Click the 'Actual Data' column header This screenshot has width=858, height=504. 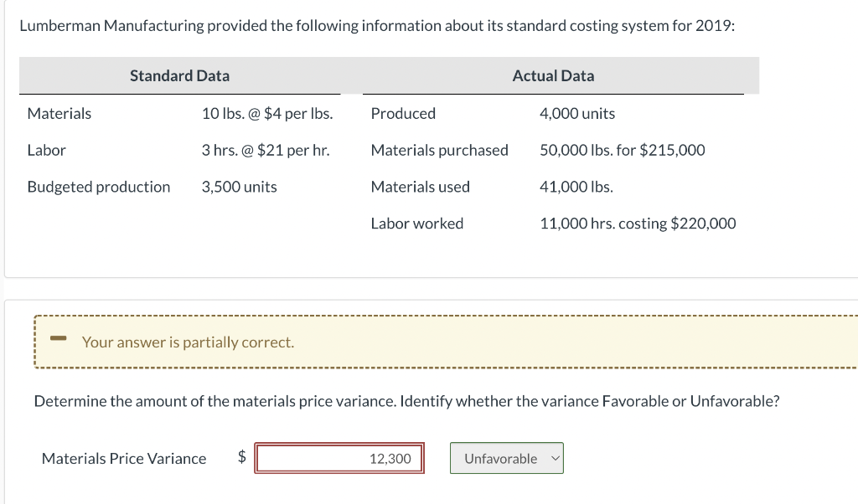click(x=553, y=75)
